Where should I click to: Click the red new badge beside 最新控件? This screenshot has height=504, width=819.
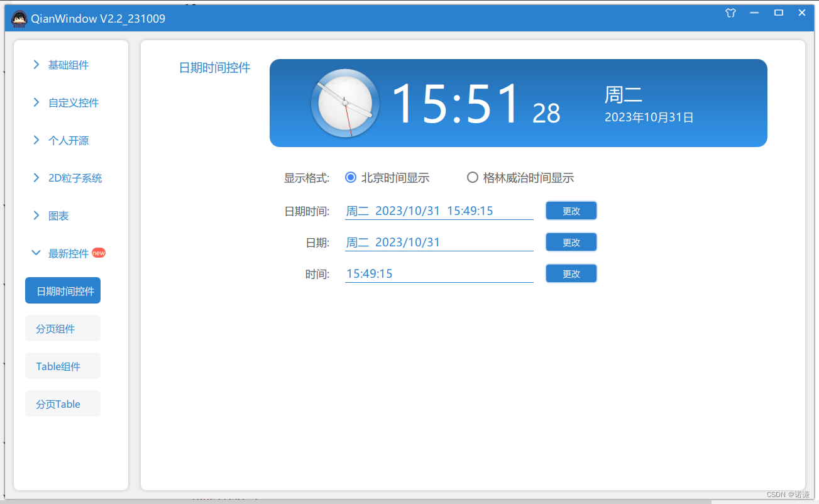[99, 253]
